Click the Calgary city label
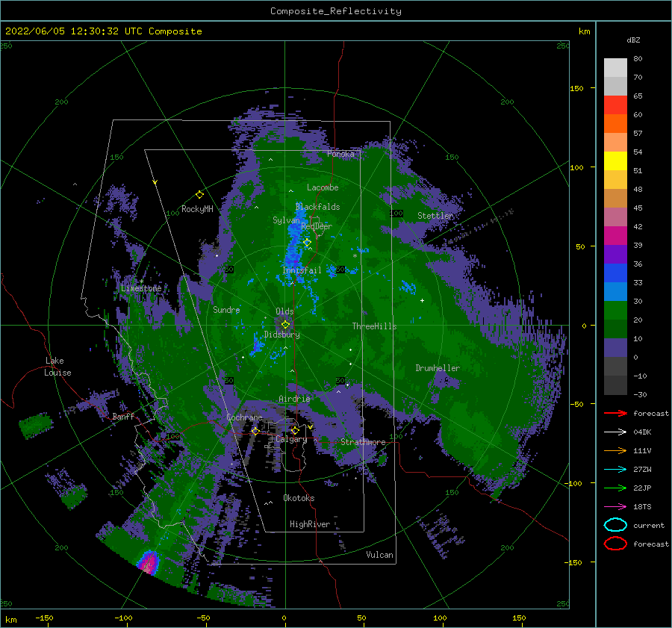 tap(291, 439)
